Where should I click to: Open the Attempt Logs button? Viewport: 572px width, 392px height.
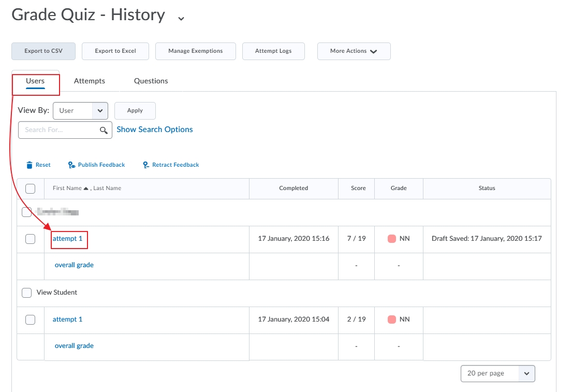coord(273,51)
